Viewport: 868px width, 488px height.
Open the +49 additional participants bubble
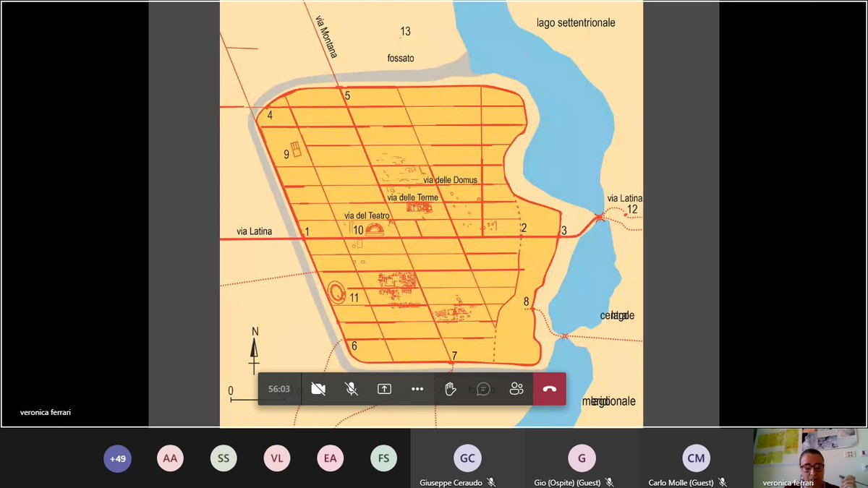[x=117, y=458]
